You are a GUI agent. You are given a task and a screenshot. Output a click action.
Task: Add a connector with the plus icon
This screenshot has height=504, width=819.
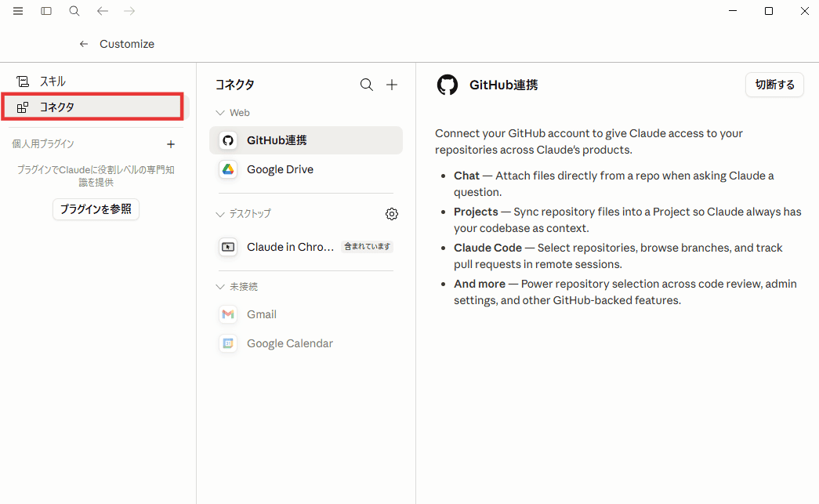point(392,85)
